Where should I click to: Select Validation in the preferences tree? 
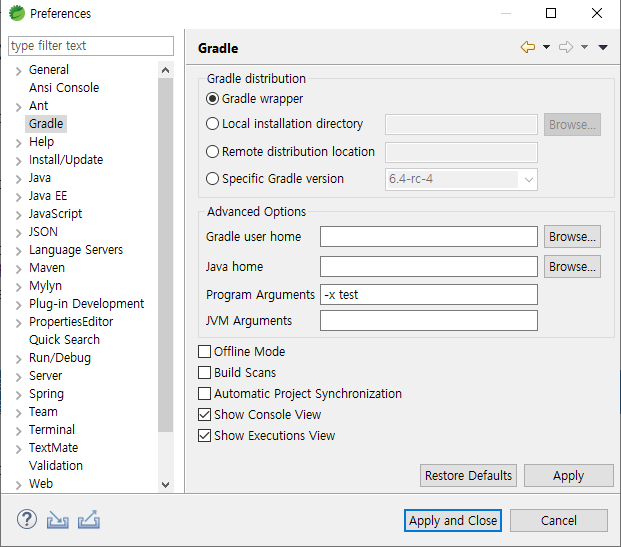pos(56,465)
